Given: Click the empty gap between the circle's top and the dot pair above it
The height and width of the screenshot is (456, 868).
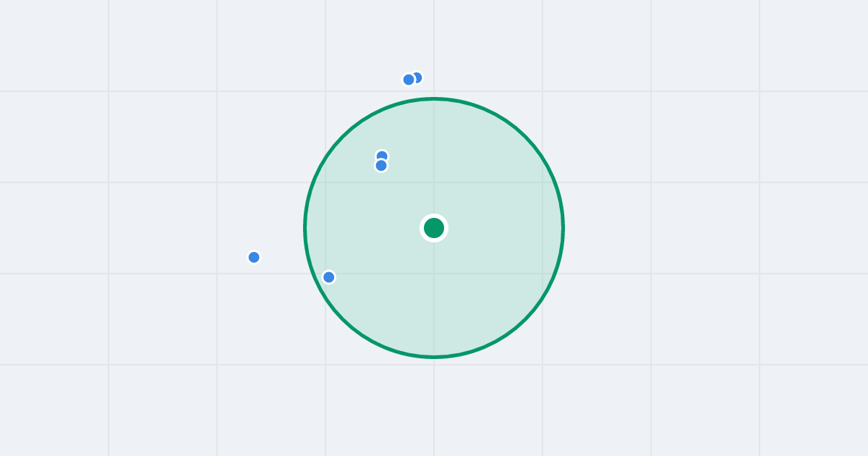Looking at the screenshot, I should [422, 91].
